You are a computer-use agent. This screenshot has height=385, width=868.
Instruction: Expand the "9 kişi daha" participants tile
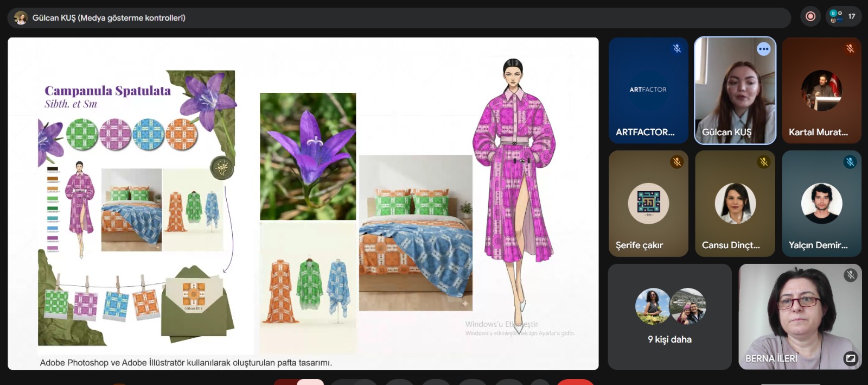(x=669, y=317)
